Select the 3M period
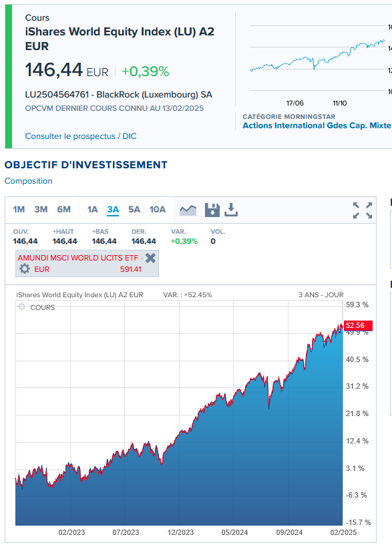The height and width of the screenshot is (553, 392). click(41, 210)
